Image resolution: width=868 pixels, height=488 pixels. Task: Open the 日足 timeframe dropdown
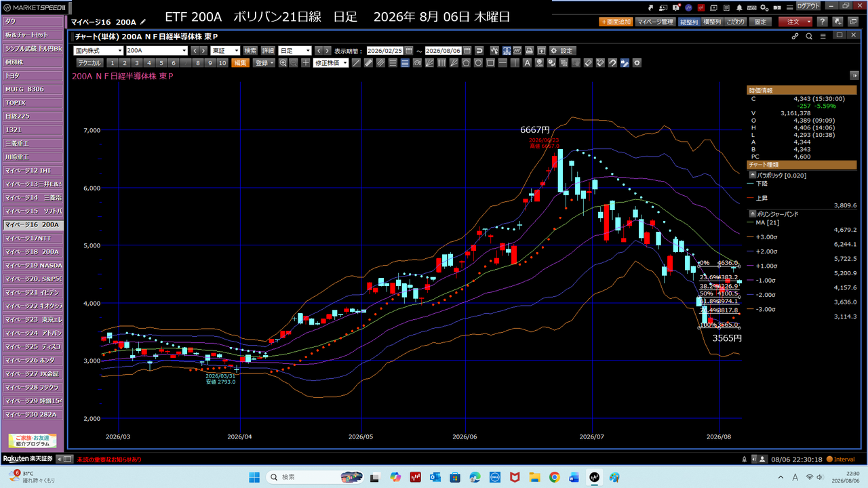point(296,51)
